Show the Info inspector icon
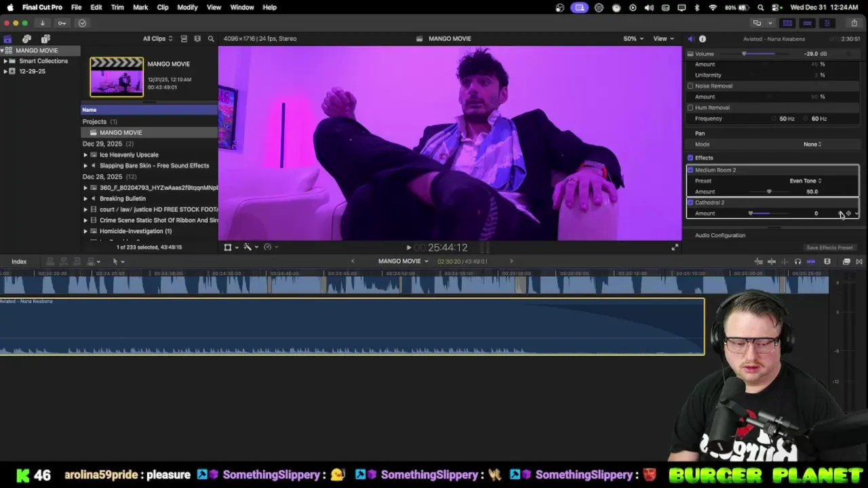This screenshot has height=488, width=868. (x=703, y=39)
